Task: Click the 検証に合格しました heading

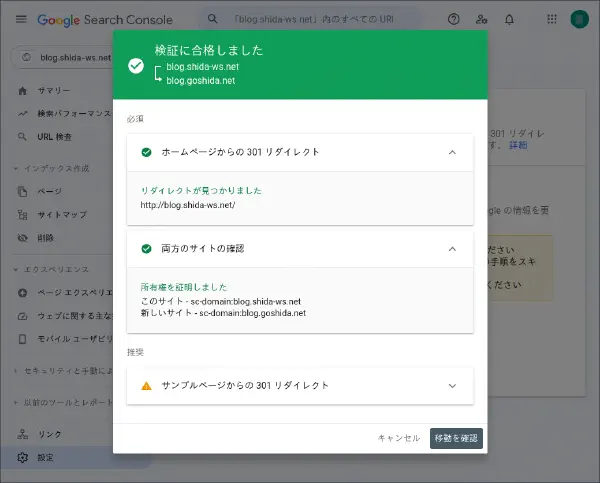Action: [209, 51]
